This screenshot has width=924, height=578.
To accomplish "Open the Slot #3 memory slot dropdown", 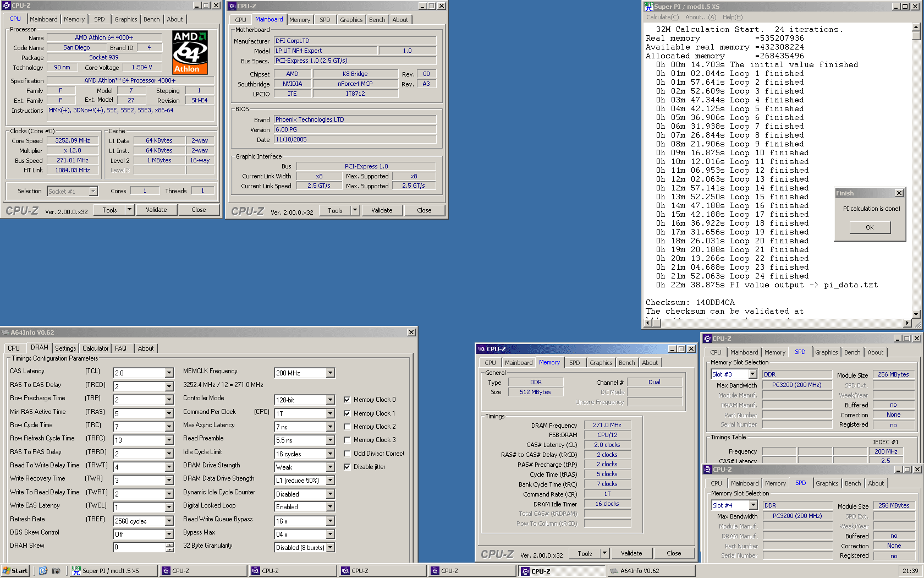I will 752,374.
